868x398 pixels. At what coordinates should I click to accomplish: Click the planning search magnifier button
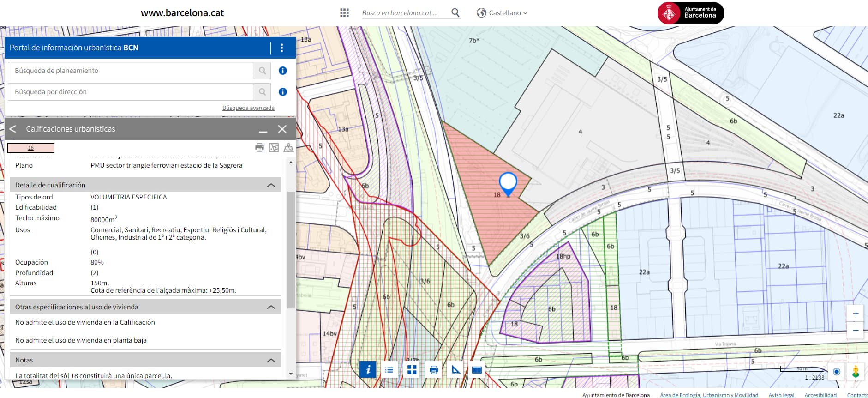pos(262,71)
